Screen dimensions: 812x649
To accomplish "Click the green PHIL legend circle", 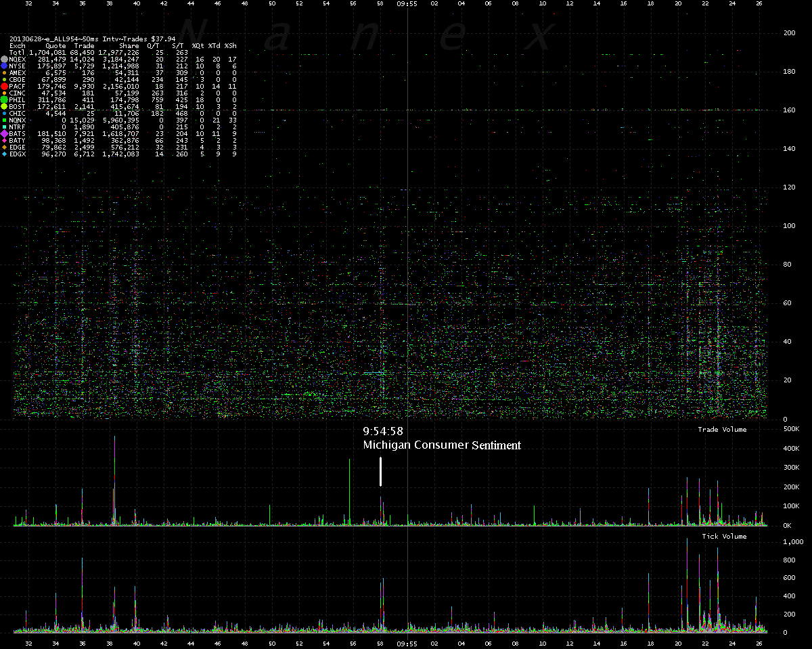I will [x=4, y=99].
